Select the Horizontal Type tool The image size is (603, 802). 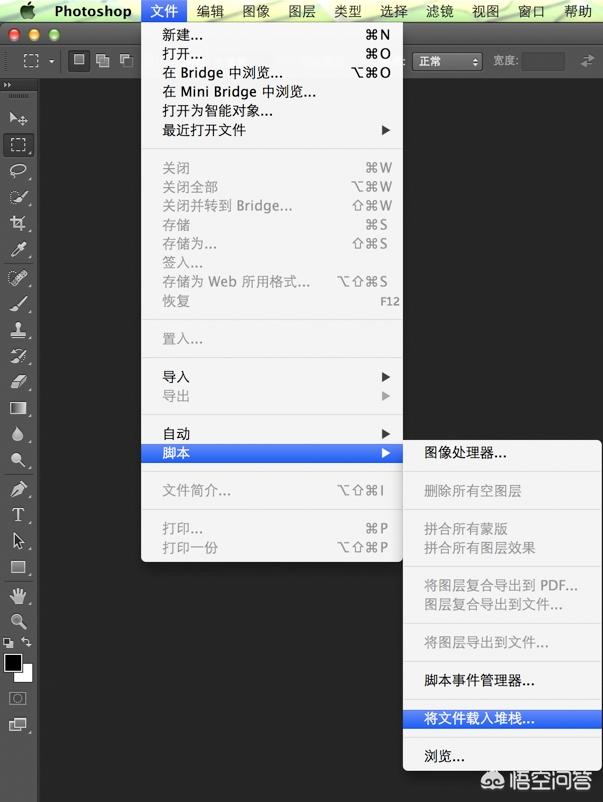click(x=18, y=515)
